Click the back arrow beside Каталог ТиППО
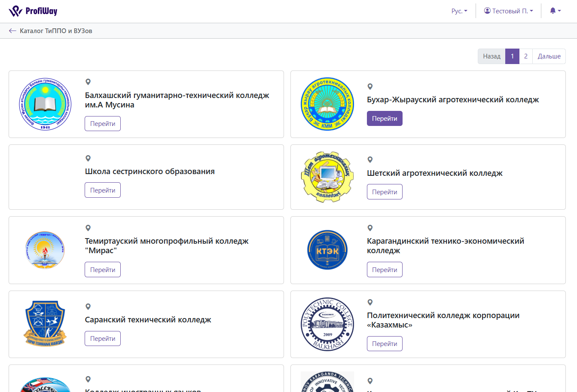 point(12,31)
